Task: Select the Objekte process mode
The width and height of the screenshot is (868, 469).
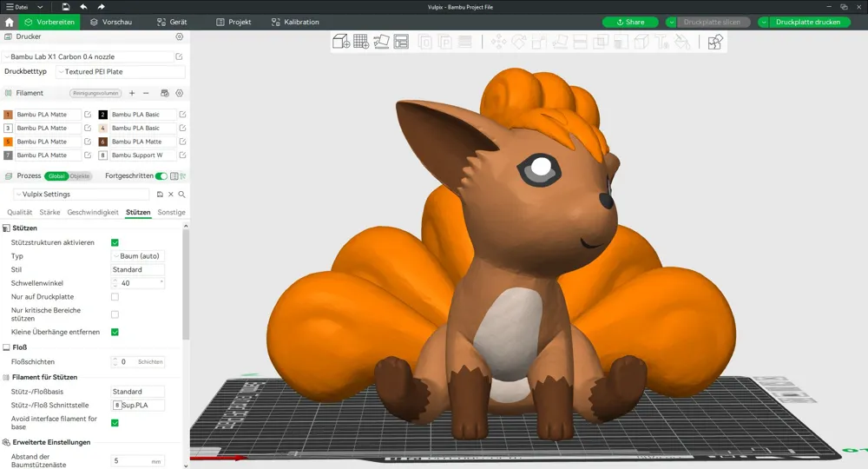Action: click(80, 176)
